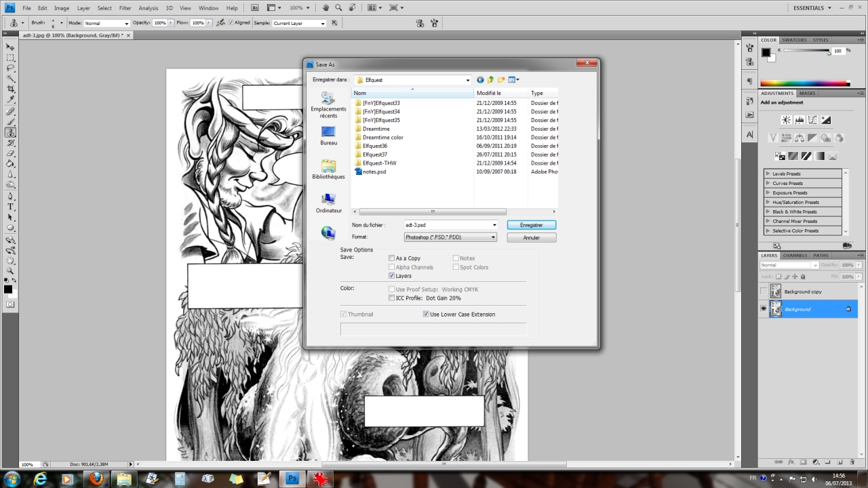Click the Create New Folder icon
868x488 pixels.
(501, 80)
